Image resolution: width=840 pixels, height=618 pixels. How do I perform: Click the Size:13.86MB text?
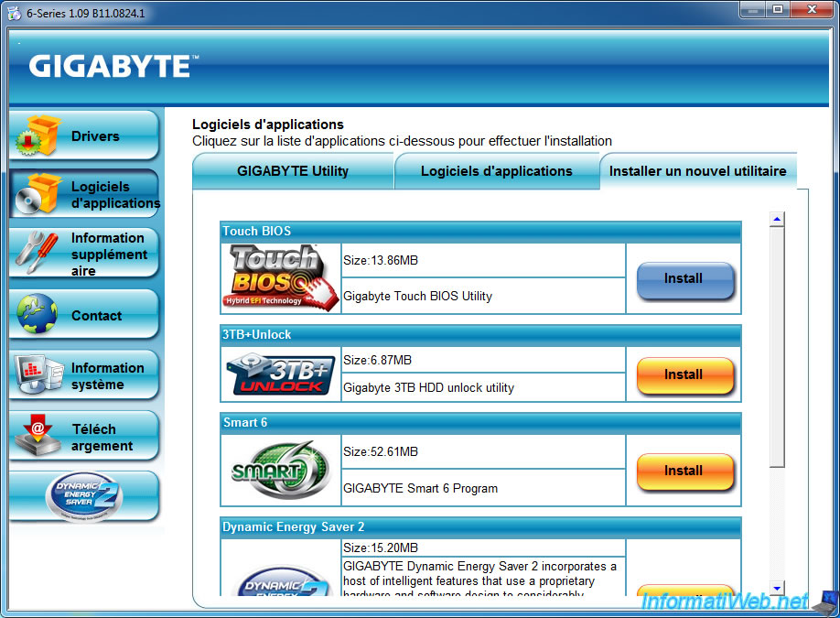(381, 261)
